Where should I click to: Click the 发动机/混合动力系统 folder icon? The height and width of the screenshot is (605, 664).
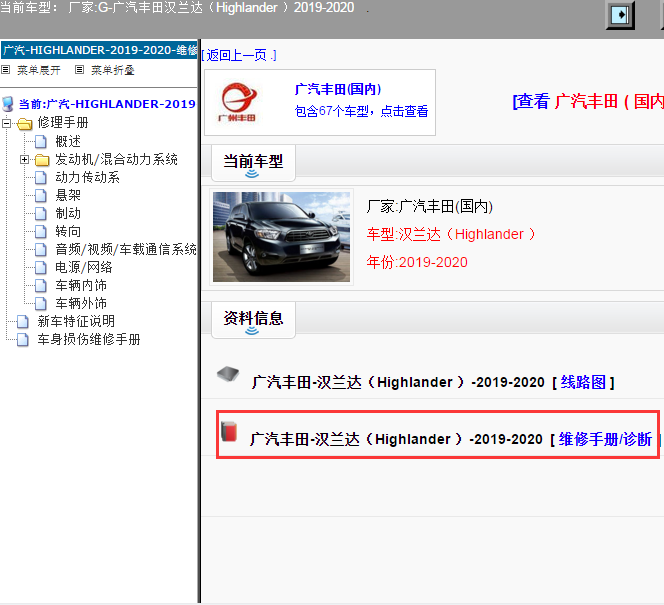(42, 160)
